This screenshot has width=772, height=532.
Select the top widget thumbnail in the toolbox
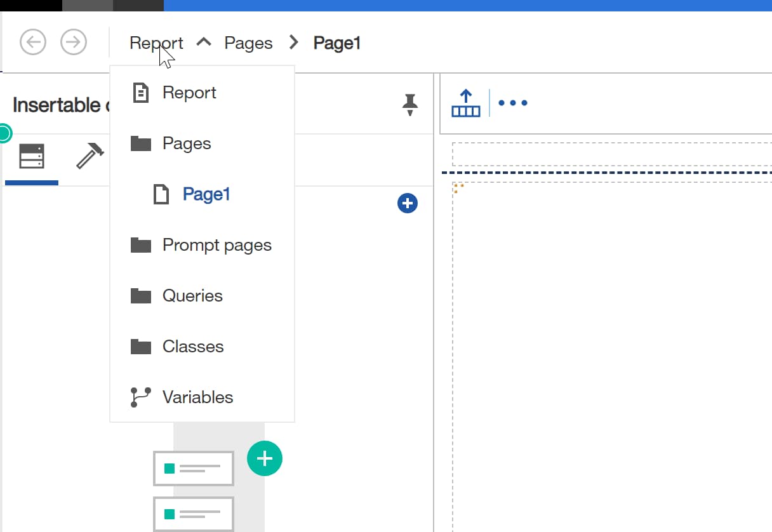tap(194, 469)
